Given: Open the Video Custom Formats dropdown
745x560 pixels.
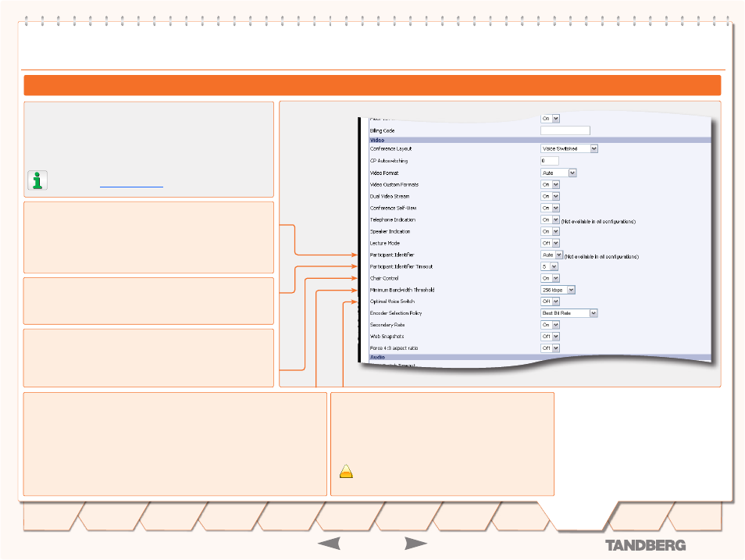Looking at the screenshot, I should click(551, 184).
